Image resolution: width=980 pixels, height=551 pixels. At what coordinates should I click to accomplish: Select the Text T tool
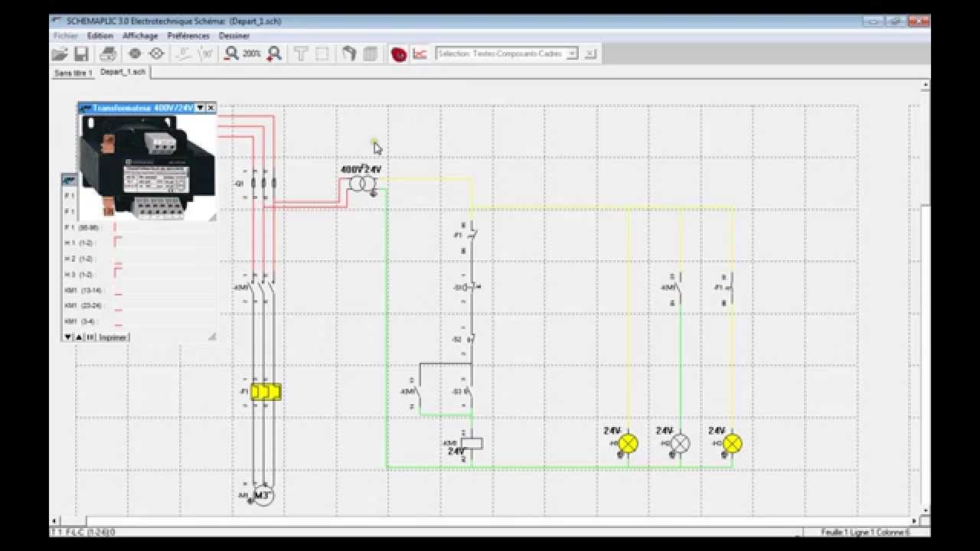301,54
